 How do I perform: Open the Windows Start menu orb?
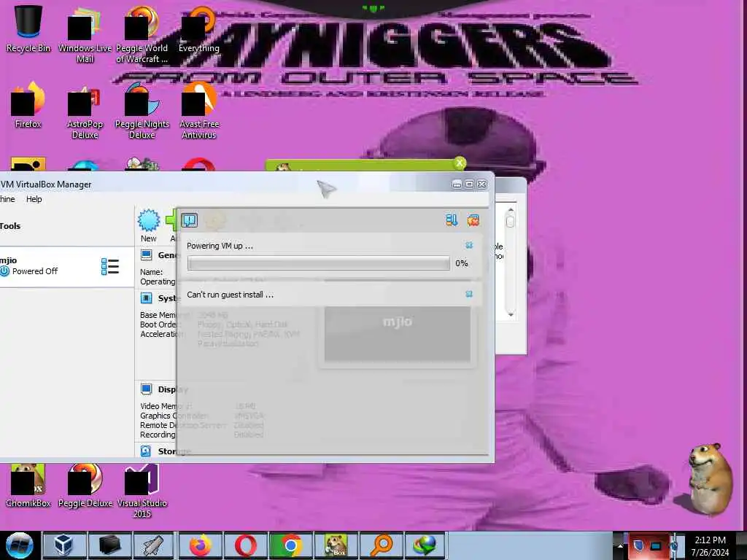point(19,545)
